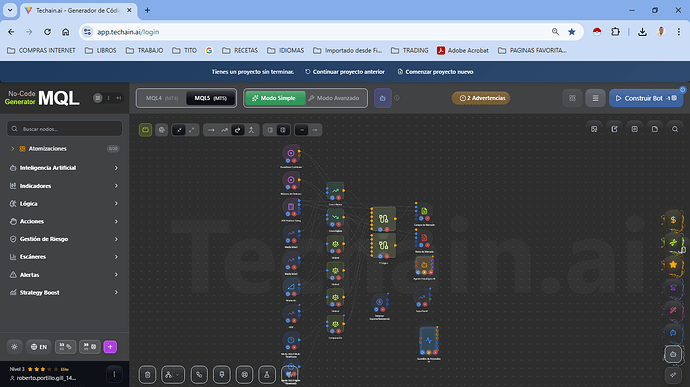Click the document file icon at canvas top right

pyautogui.click(x=655, y=129)
